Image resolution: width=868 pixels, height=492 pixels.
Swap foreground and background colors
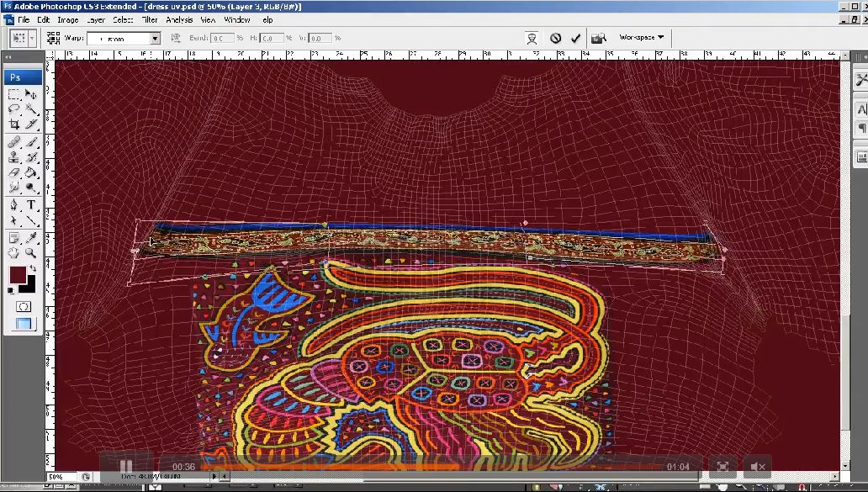[33, 268]
